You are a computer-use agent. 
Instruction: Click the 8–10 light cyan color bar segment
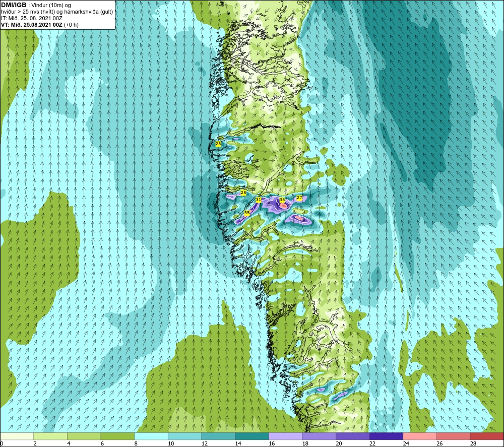click(x=151, y=436)
